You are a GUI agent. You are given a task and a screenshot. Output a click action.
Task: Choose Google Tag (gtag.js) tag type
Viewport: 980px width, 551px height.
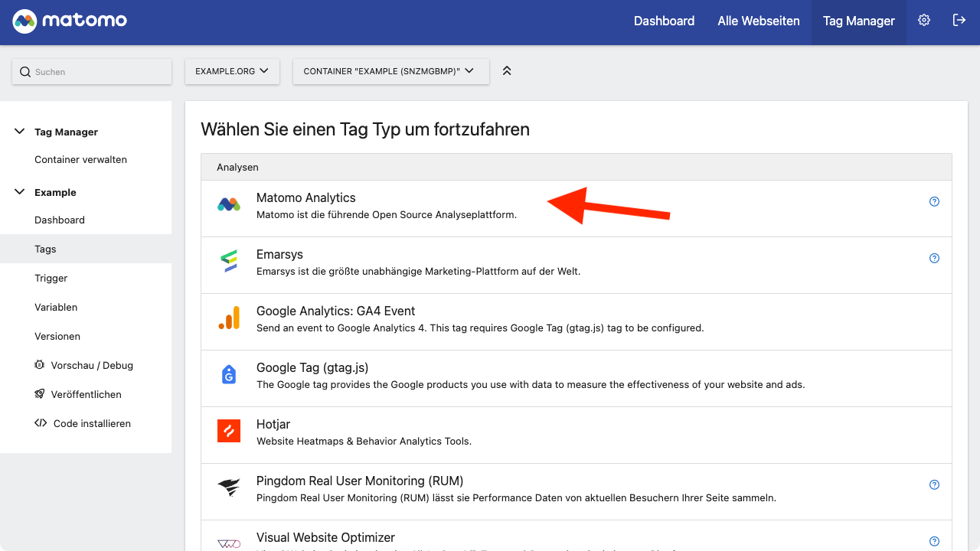(x=577, y=378)
